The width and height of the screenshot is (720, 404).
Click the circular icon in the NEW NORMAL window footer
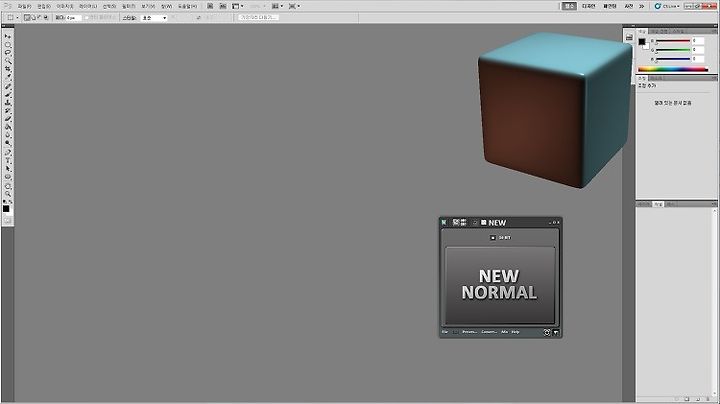pos(547,332)
